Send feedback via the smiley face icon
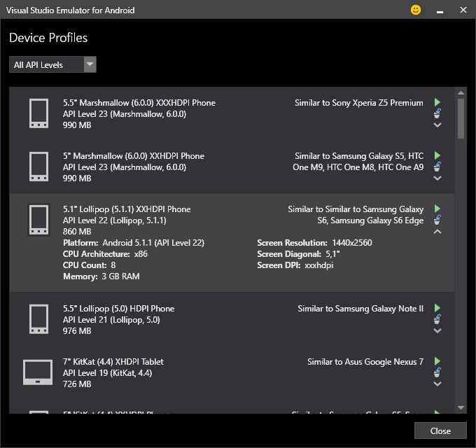 416,10
